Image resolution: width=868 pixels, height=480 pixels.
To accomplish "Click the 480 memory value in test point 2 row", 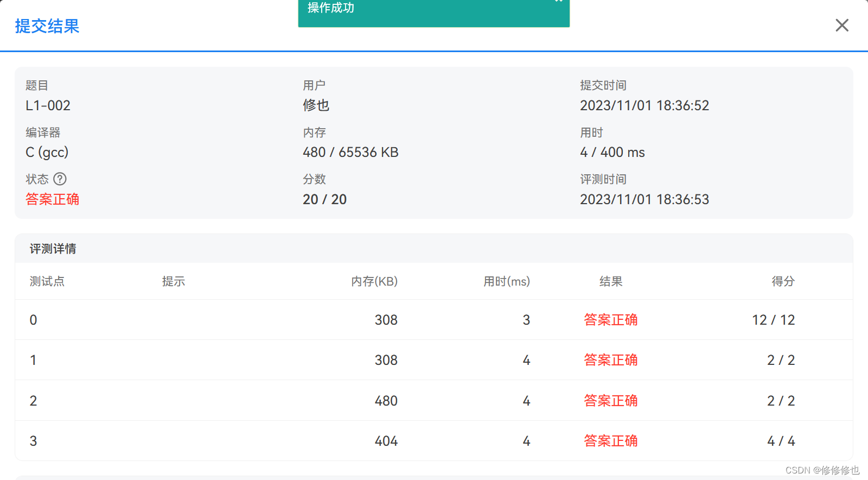I will click(x=386, y=401).
